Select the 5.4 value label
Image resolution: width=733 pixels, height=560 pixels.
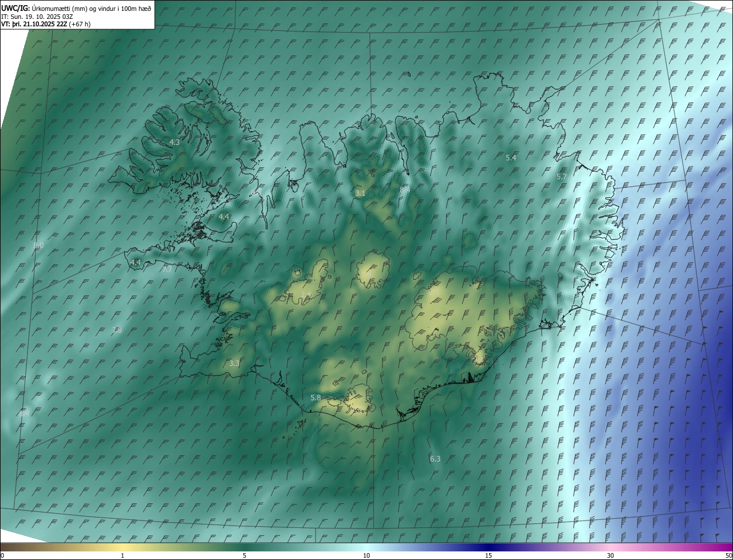pyautogui.click(x=511, y=157)
